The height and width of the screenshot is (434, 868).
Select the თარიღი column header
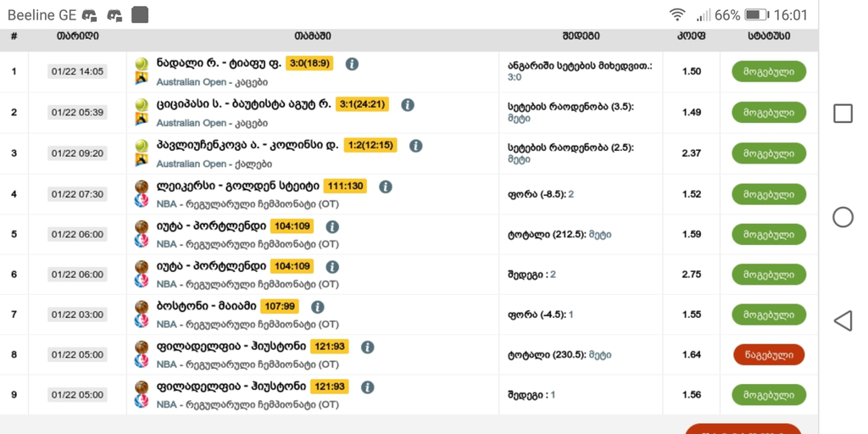pos(77,36)
